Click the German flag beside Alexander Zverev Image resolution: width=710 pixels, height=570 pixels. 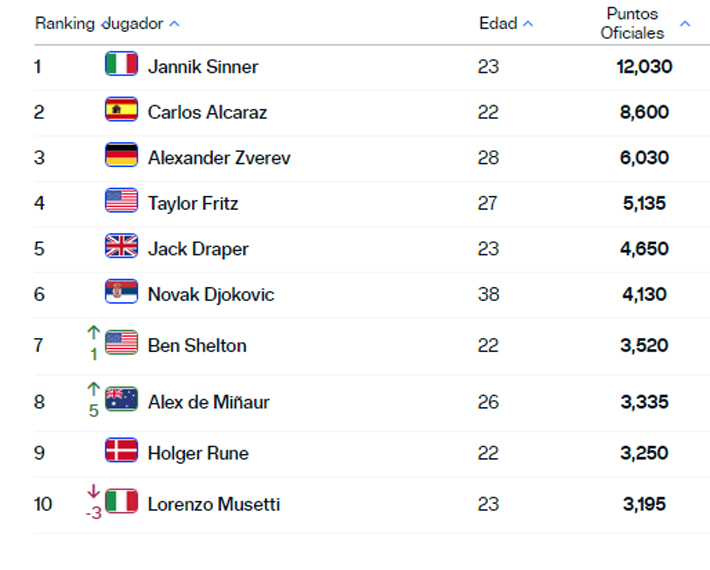click(121, 155)
